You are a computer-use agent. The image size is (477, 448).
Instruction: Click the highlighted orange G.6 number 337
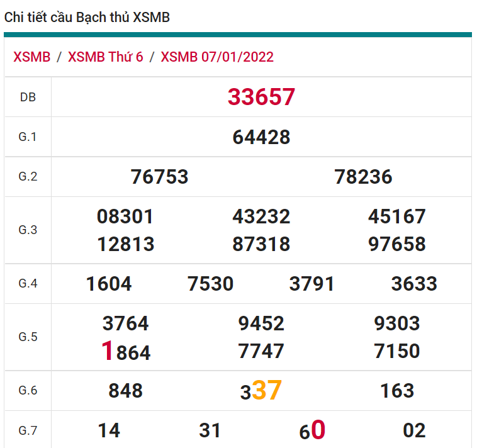261,391
